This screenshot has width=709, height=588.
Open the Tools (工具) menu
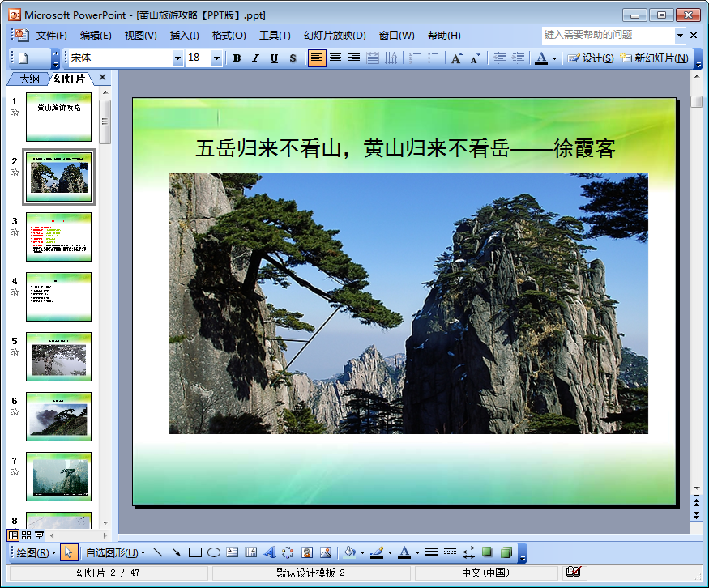pyautogui.click(x=275, y=36)
